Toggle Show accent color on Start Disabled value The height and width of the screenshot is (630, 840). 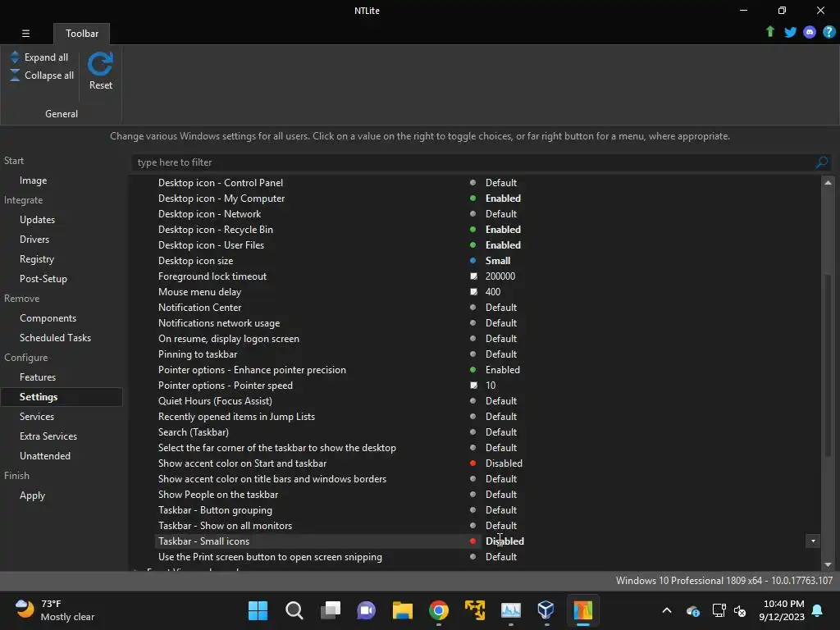504,463
